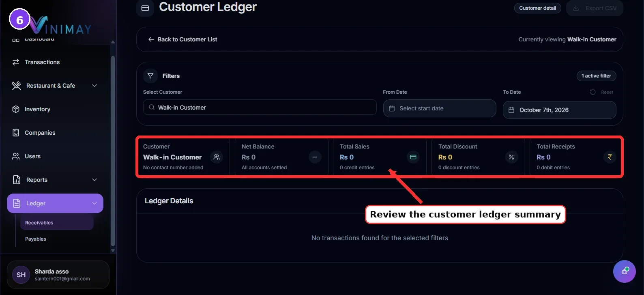The width and height of the screenshot is (644, 295).
Task: Expand the Reports sidebar section
Action: 55,180
